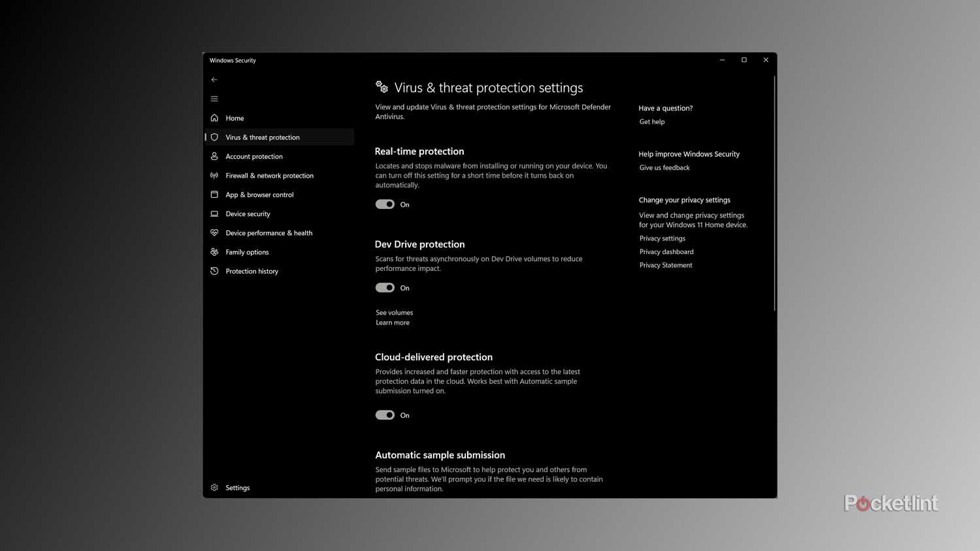980x551 pixels.
Task: Click the back arrow to return
Action: (x=214, y=79)
